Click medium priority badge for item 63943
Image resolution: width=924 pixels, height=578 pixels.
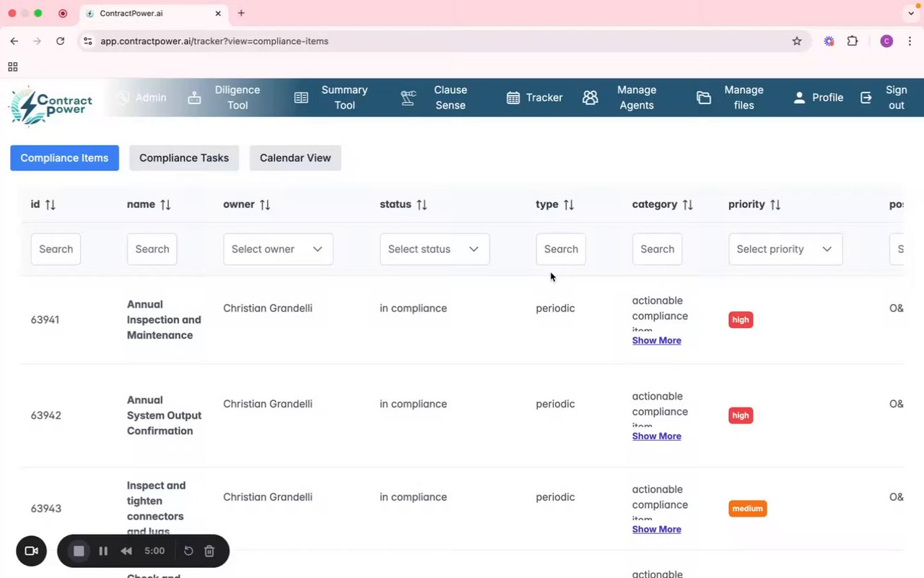pyautogui.click(x=748, y=509)
